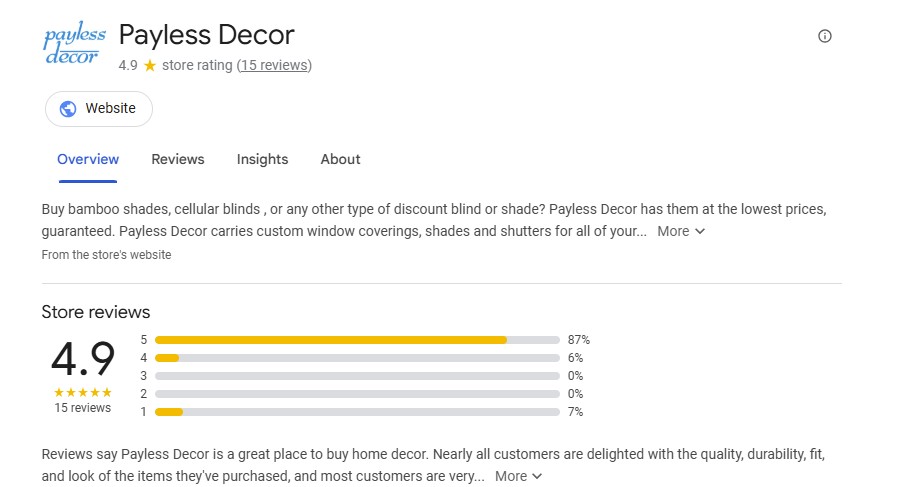Switch to the Reviews tab
913x487 pixels.
(178, 159)
